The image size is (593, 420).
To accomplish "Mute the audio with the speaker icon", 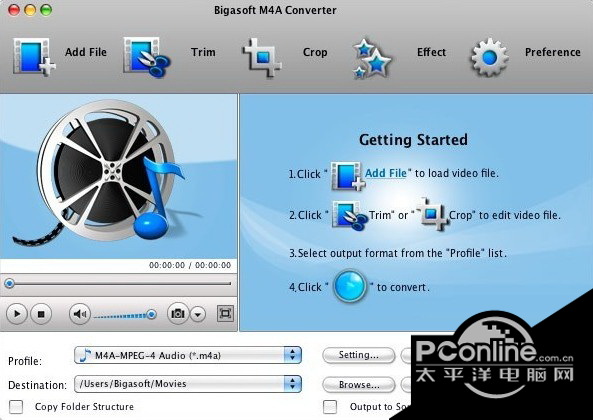I will point(80,314).
